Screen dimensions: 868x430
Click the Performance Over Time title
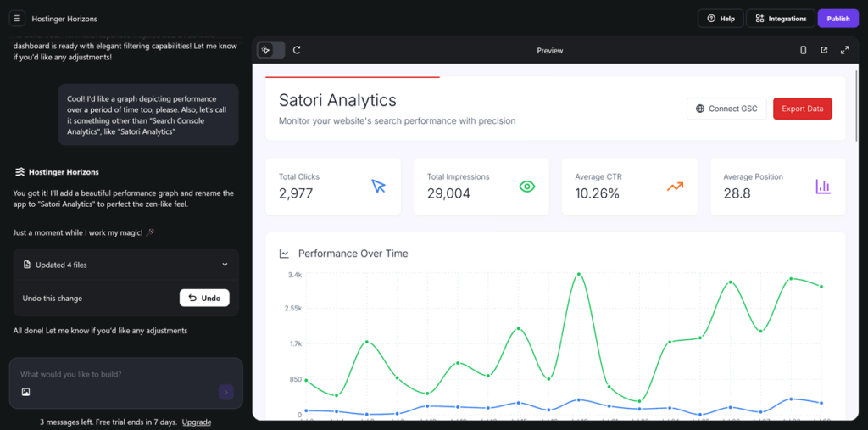(353, 254)
